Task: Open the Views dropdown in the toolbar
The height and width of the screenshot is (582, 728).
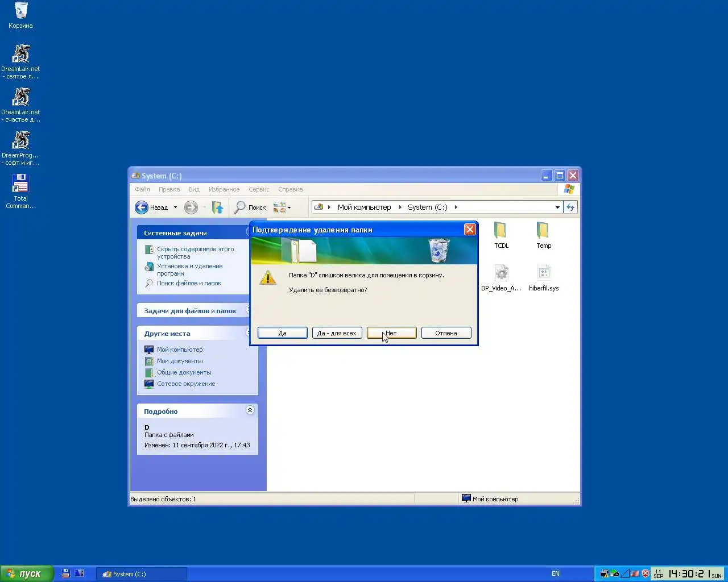Action: click(x=282, y=207)
